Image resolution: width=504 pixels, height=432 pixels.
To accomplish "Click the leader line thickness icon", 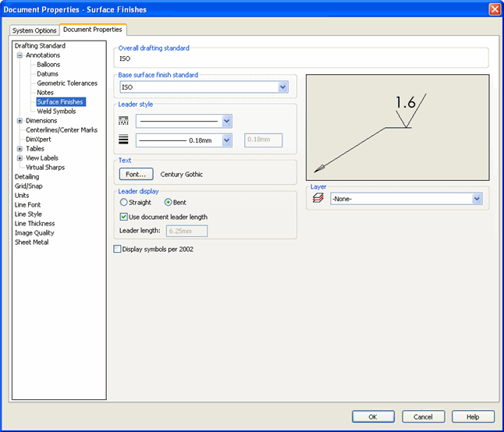I will [x=123, y=140].
